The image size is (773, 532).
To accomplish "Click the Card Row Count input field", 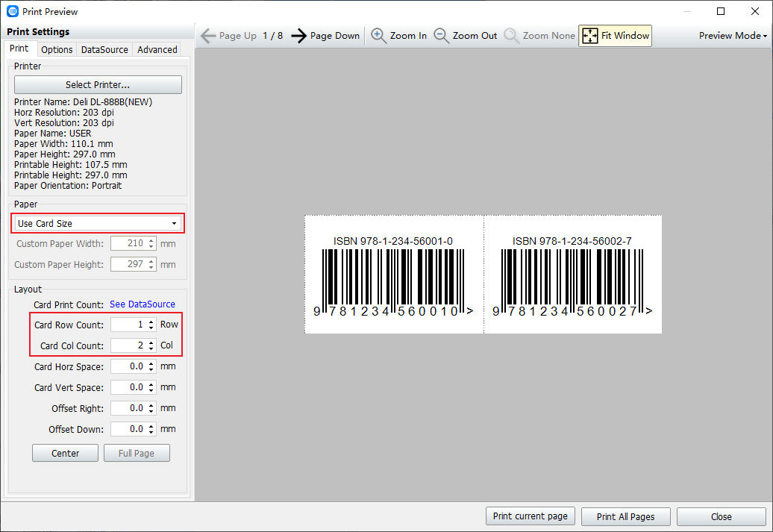I will (128, 325).
